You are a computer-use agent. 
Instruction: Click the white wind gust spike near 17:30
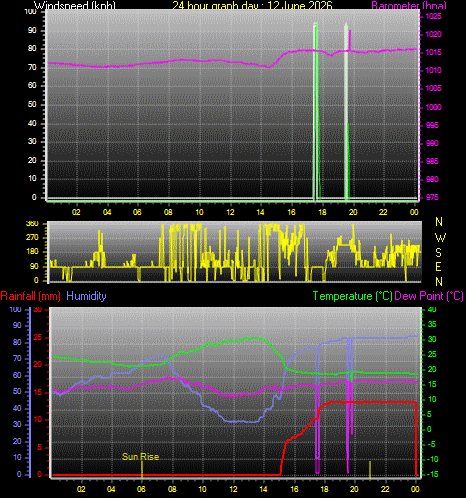pyautogui.click(x=315, y=112)
